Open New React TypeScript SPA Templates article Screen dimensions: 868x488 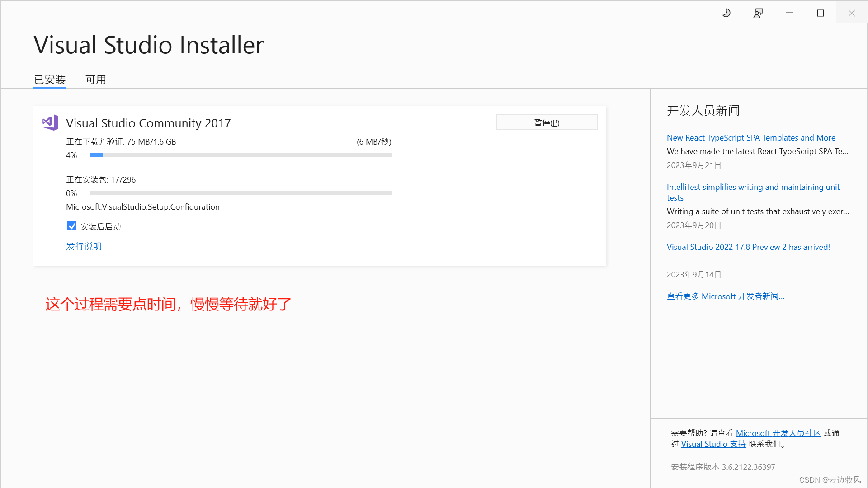[751, 138]
